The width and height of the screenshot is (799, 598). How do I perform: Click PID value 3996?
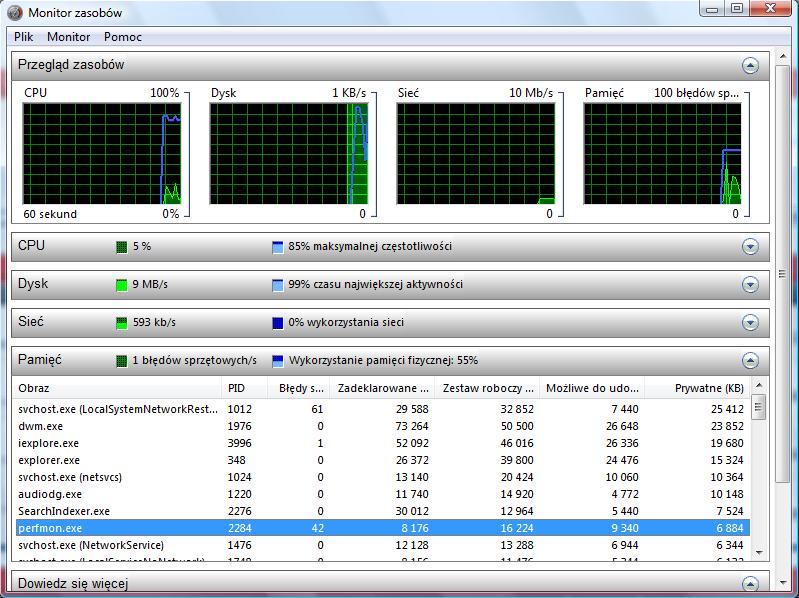click(x=239, y=443)
